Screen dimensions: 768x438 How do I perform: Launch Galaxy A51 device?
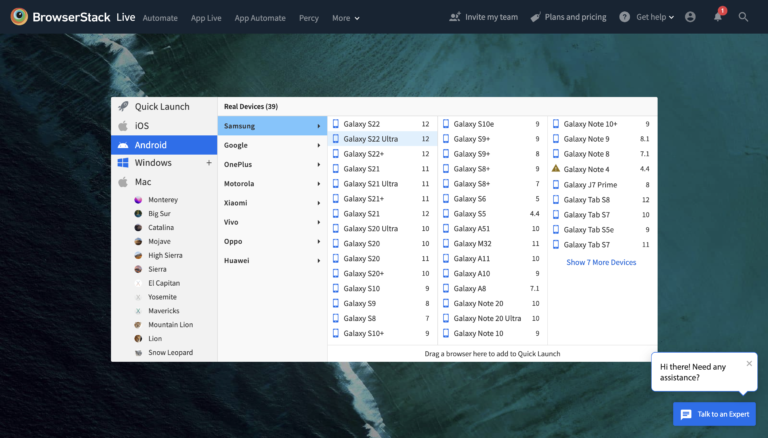coord(492,229)
